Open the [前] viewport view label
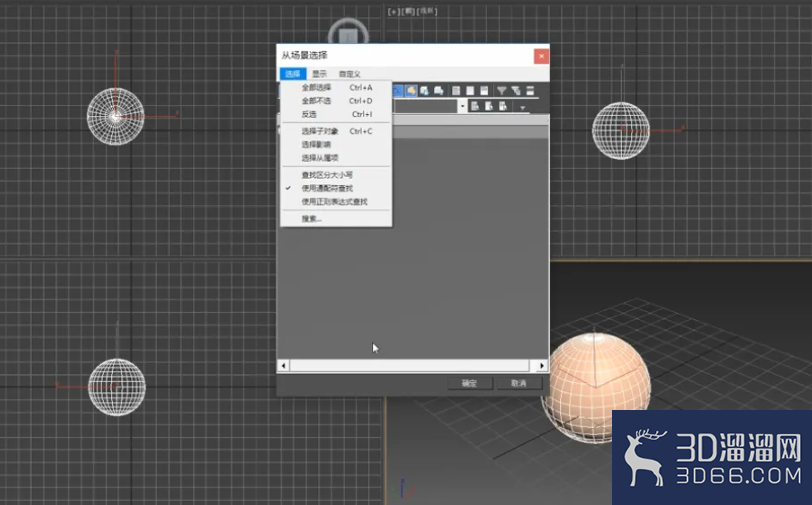 [408, 11]
